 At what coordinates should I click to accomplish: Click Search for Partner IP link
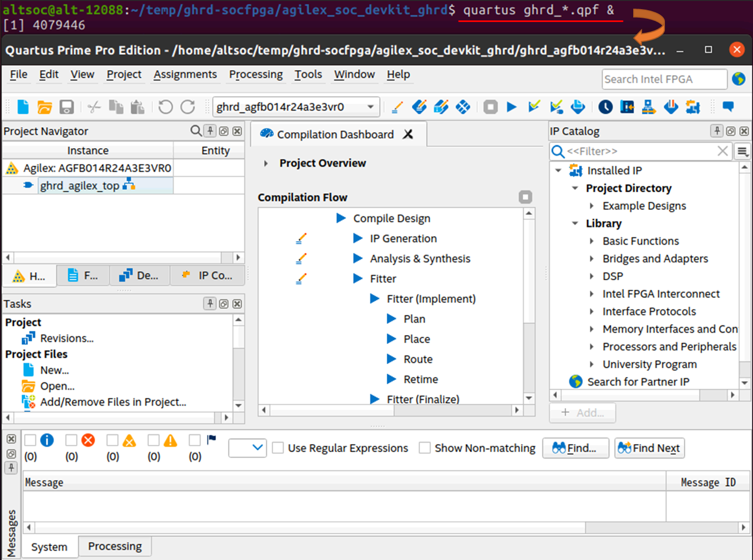pos(638,382)
